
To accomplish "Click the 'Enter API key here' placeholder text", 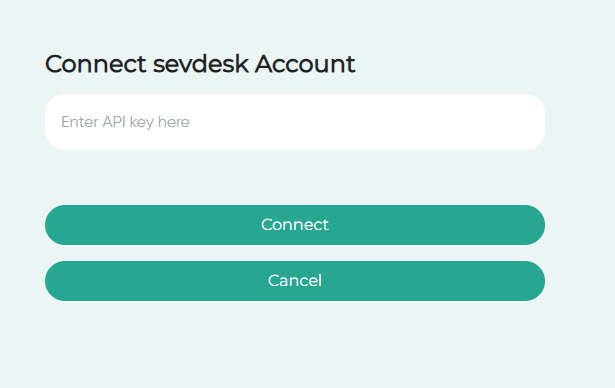I will tap(126, 122).
